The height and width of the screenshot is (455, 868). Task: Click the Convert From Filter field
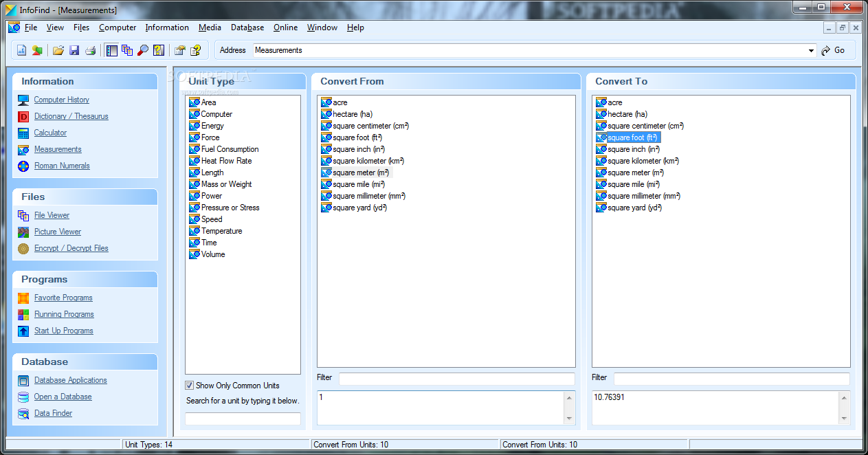pyautogui.click(x=456, y=379)
